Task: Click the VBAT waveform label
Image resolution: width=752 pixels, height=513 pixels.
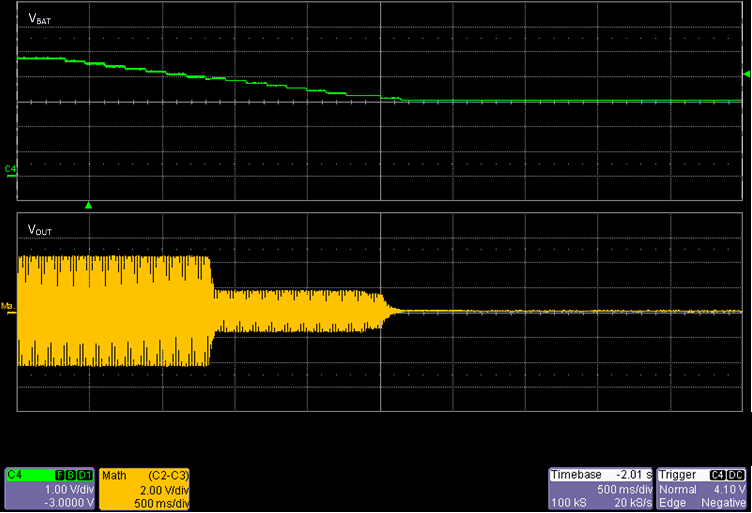Action: (40, 19)
